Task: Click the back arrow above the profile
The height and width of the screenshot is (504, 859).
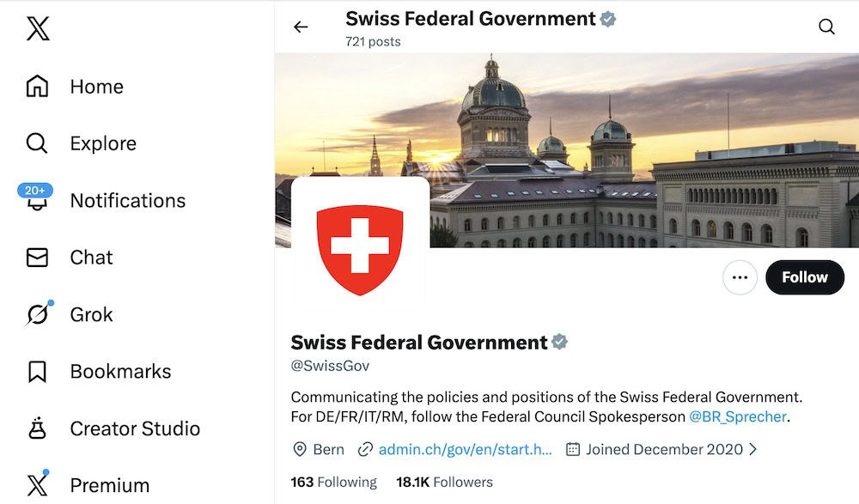Action: 301,27
